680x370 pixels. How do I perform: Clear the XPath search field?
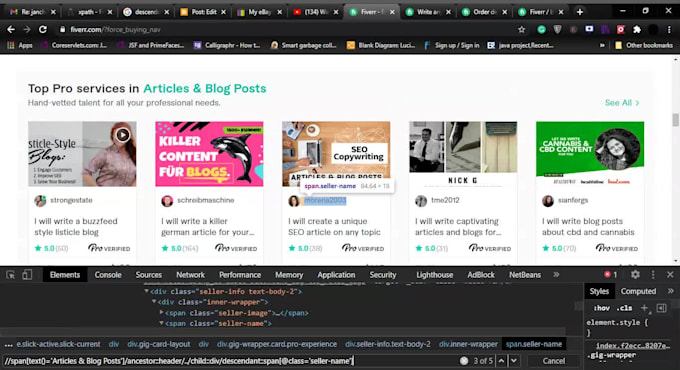(464, 361)
